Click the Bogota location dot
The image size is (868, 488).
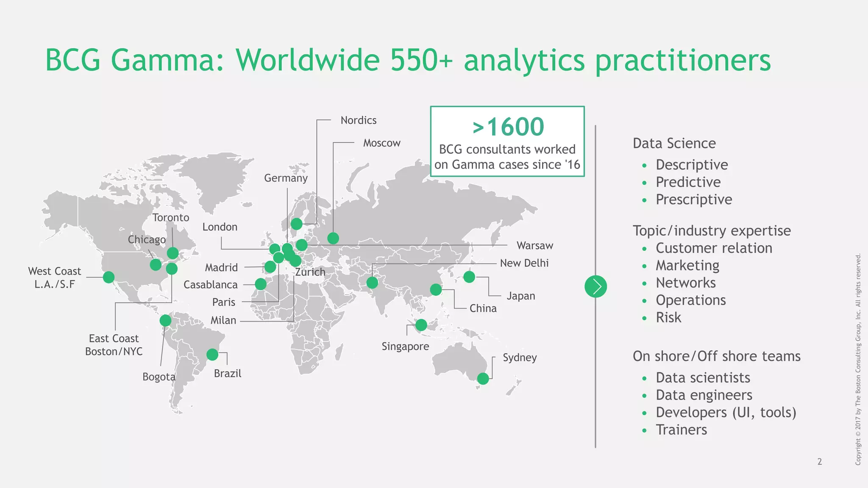tap(165, 320)
